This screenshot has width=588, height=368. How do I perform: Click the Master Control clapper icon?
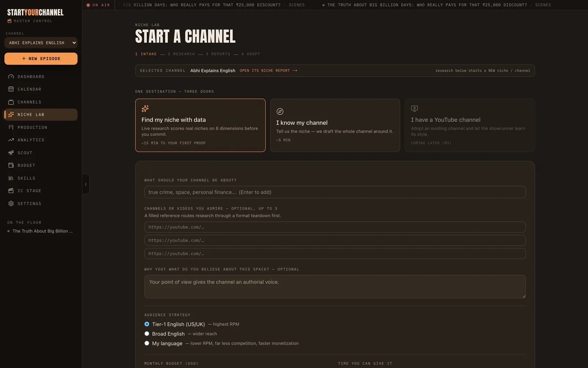coord(10,21)
